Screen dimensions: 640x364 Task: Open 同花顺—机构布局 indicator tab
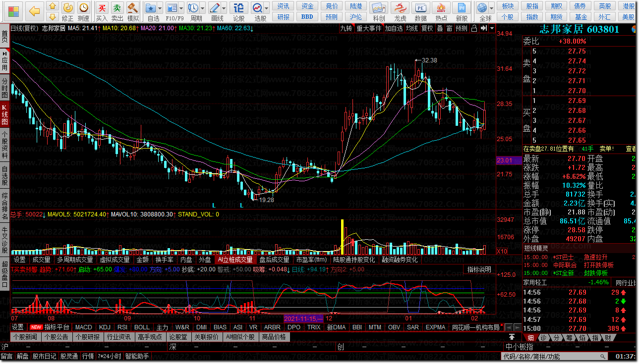[x=476, y=327]
